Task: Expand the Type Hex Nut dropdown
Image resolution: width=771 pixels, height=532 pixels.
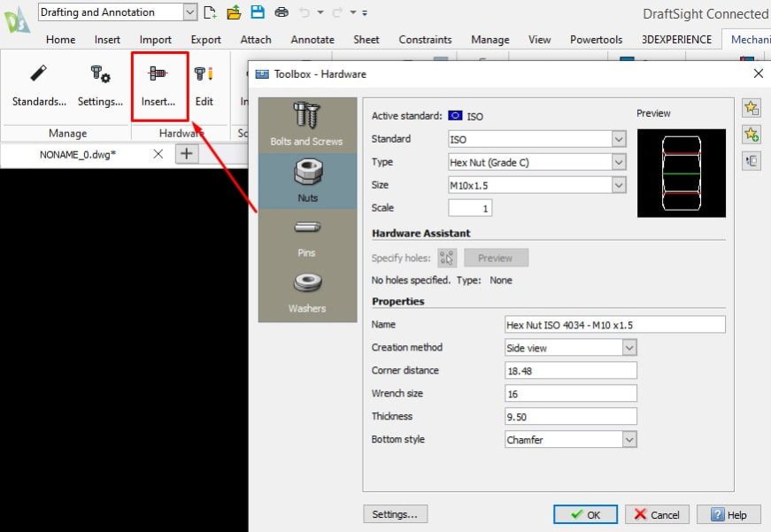Action: click(x=619, y=163)
